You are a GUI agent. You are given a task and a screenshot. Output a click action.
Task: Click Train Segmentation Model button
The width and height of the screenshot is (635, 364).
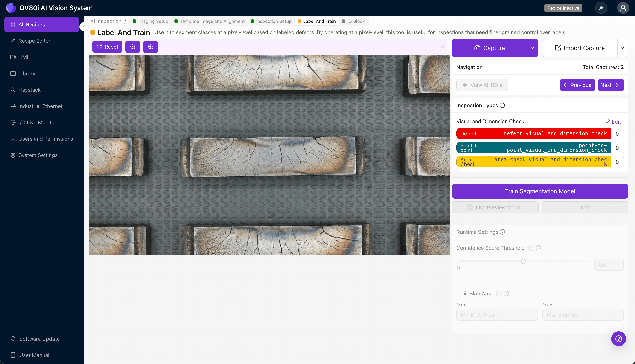click(540, 191)
